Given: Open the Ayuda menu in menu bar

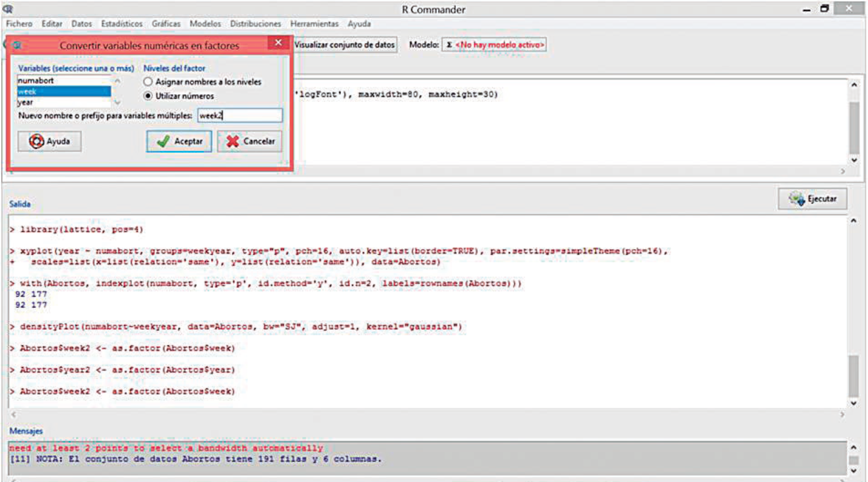Looking at the screenshot, I should (x=359, y=24).
